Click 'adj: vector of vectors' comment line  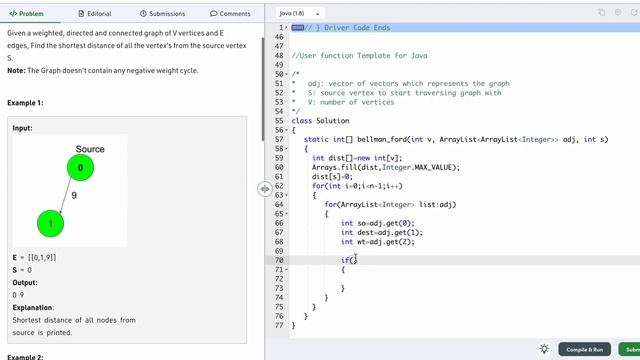click(409, 83)
